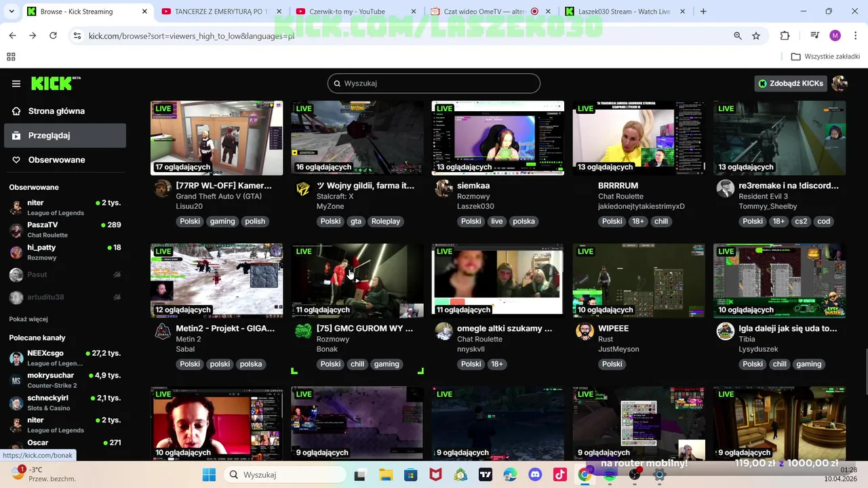Open the hamburger sidebar menu
The width and height of the screenshot is (868, 488).
pyautogui.click(x=16, y=83)
